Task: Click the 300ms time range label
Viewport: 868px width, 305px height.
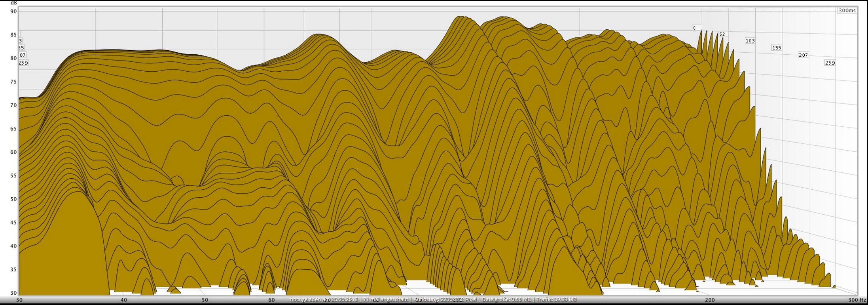Action: pyautogui.click(x=847, y=11)
